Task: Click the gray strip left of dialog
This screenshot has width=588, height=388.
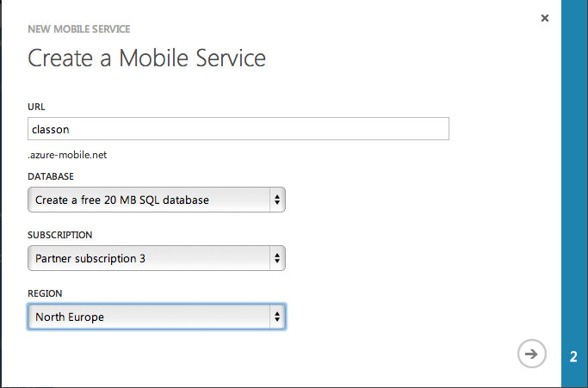Action: click(x=2, y=194)
